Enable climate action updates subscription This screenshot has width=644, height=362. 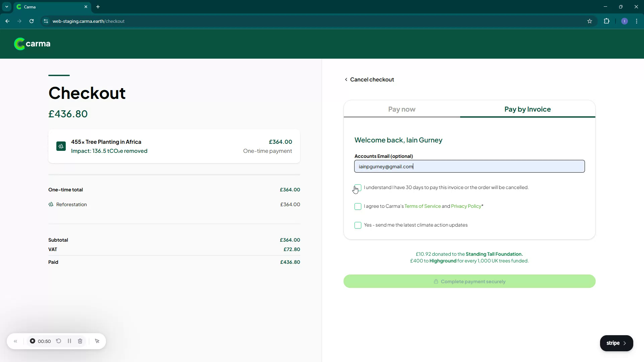click(x=358, y=225)
